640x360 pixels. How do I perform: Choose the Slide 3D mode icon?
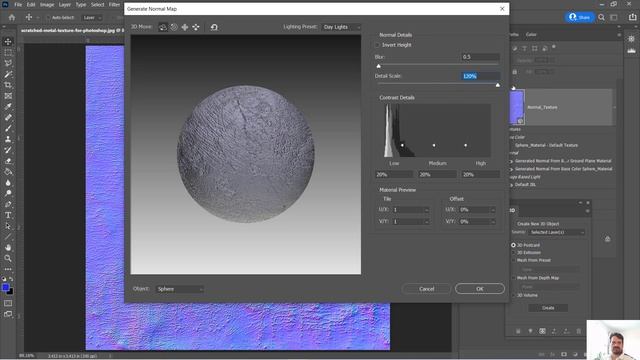tap(196, 27)
